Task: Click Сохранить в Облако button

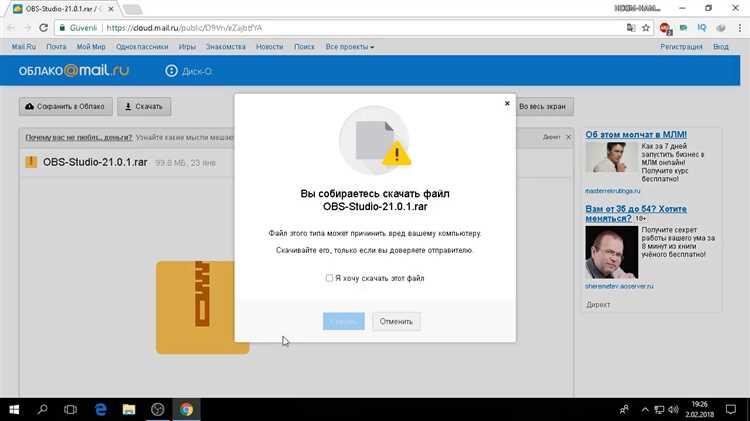Action: click(66, 107)
